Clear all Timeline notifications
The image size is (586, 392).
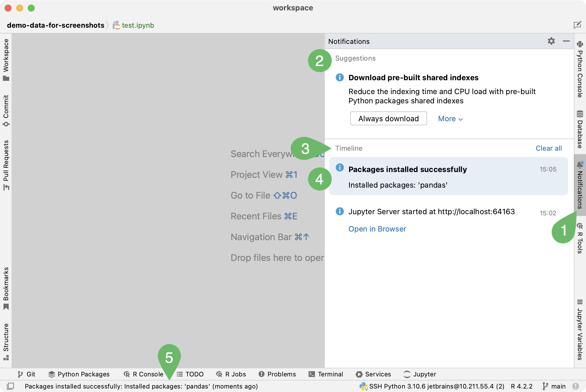[x=549, y=148]
